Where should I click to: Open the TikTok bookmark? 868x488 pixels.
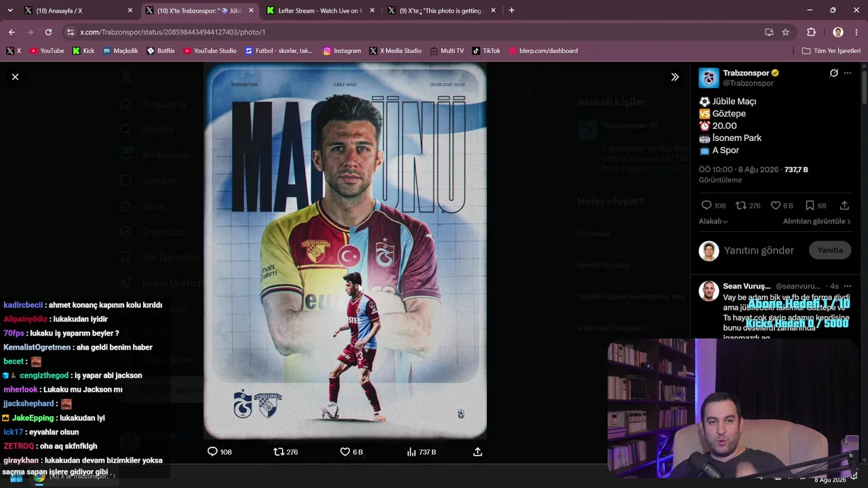point(486,51)
